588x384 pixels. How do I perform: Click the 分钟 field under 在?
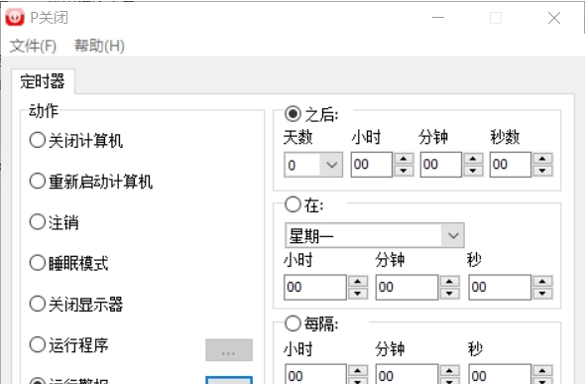tap(407, 287)
